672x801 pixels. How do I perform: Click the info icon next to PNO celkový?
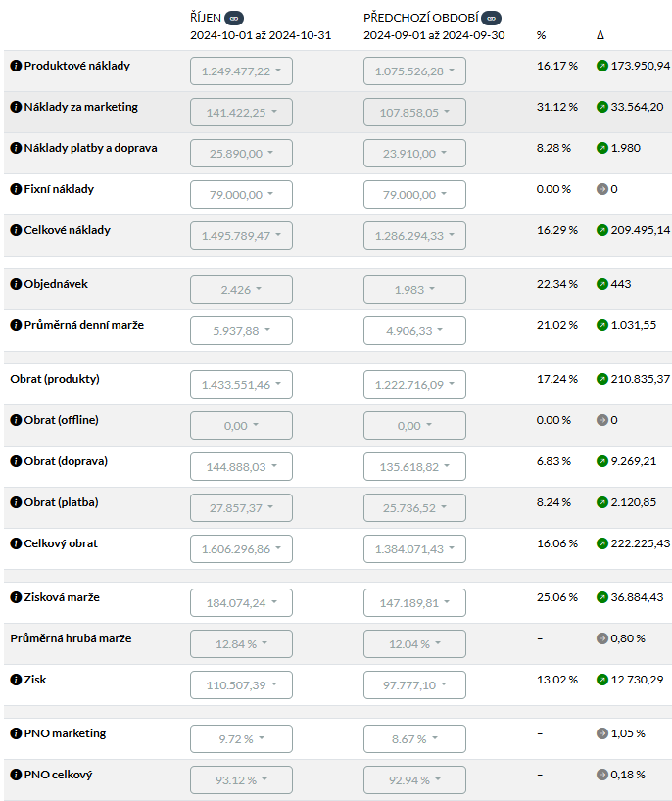pyautogui.click(x=16, y=775)
